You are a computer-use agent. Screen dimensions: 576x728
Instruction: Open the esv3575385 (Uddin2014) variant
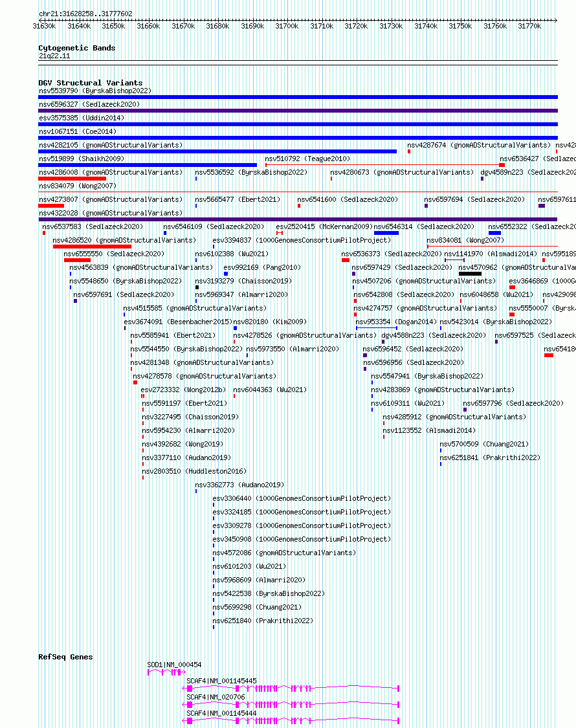(x=82, y=118)
